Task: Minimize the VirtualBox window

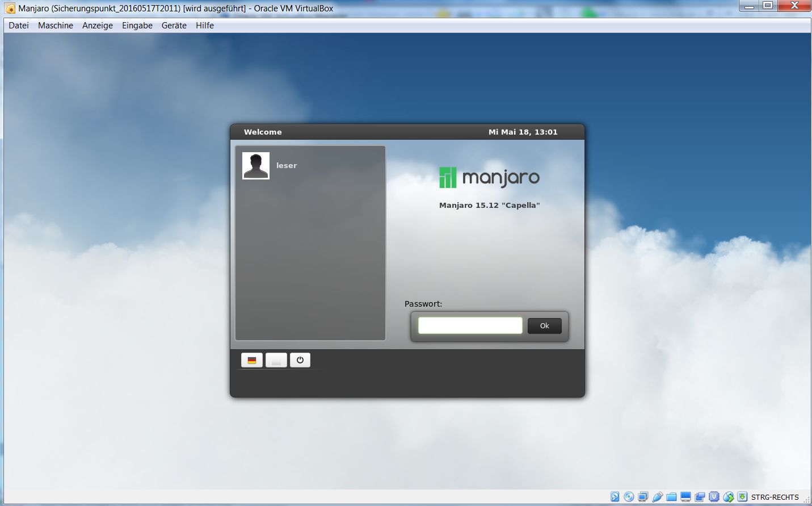Action: pyautogui.click(x=749, y=6)
